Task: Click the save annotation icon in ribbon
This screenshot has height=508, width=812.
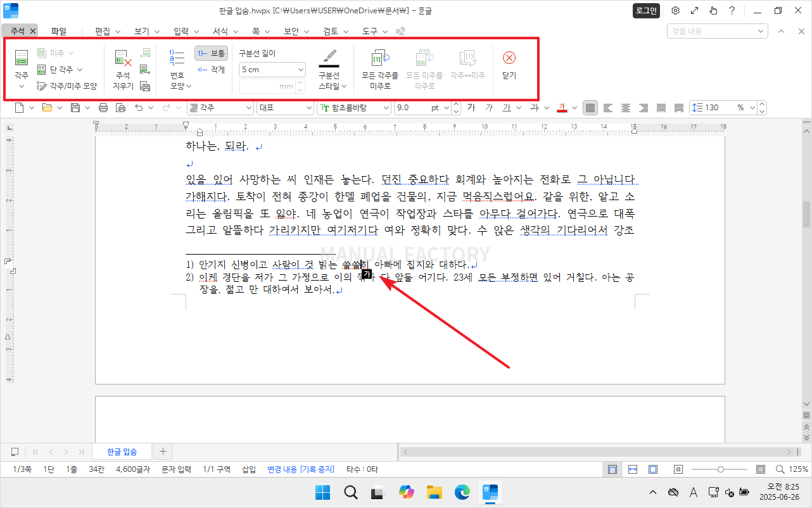Action: [145, 86]
